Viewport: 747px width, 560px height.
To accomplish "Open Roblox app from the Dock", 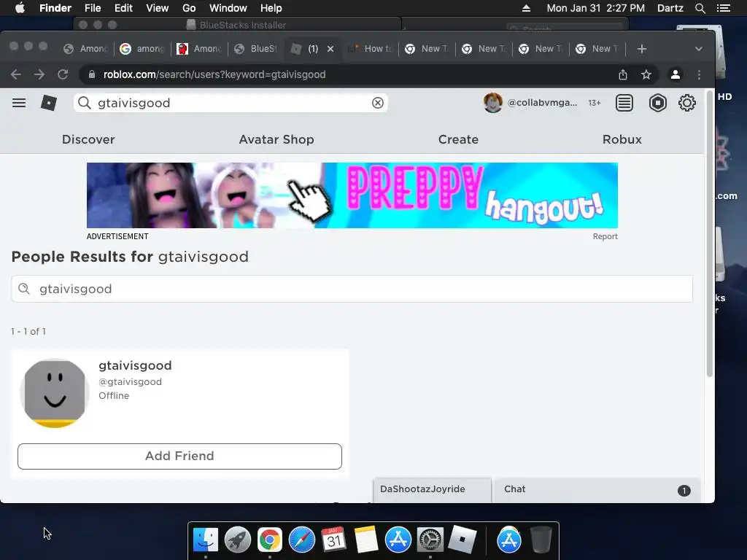I will 462,540.
